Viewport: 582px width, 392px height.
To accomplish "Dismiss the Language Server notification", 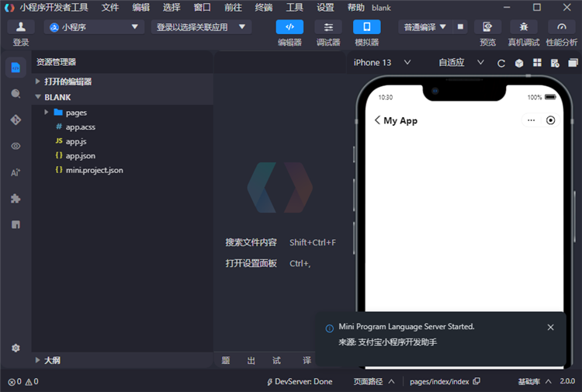I will [550, 328].
